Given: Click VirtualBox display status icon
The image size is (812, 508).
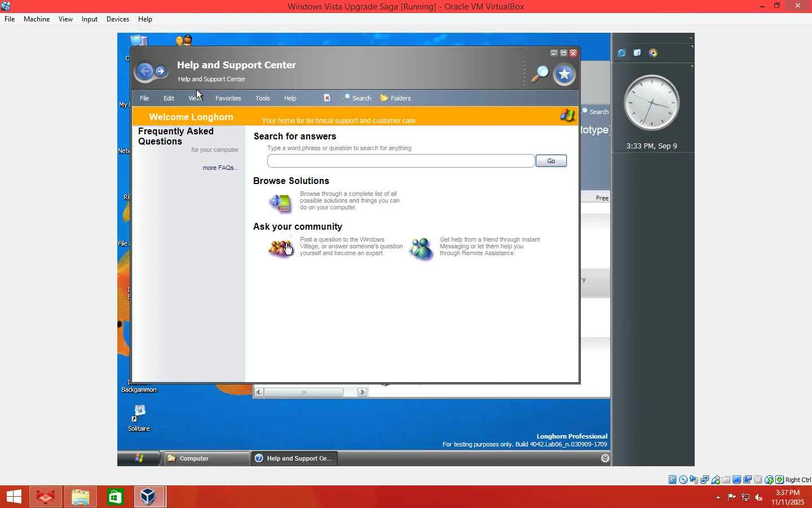Looking at the screenshot, I should tap(736, 480).
